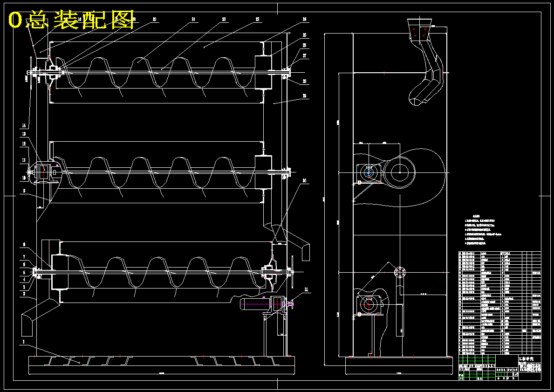Select part callout number 9
This screenshot has width=554, height=392.
pyautogui.click(x=24, y=191)
